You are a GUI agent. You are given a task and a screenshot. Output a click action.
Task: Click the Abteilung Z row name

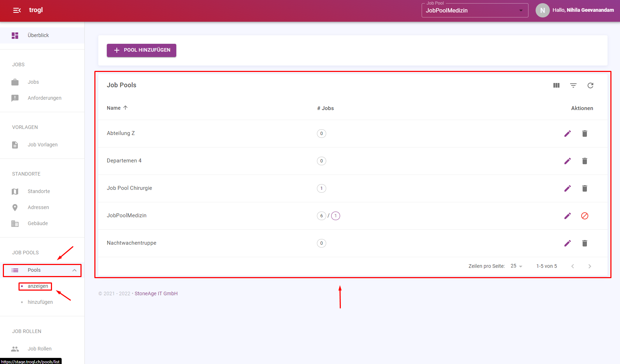click(121, 133)
